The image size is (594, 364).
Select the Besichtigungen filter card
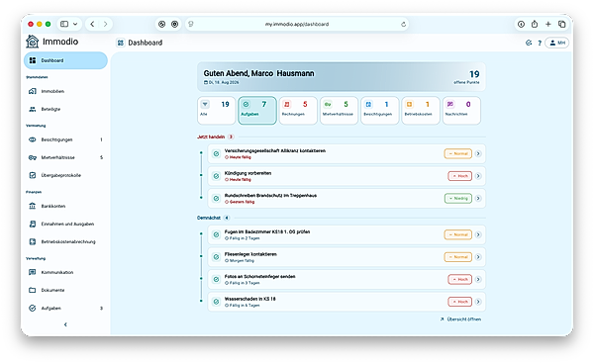tap(380, 110)
